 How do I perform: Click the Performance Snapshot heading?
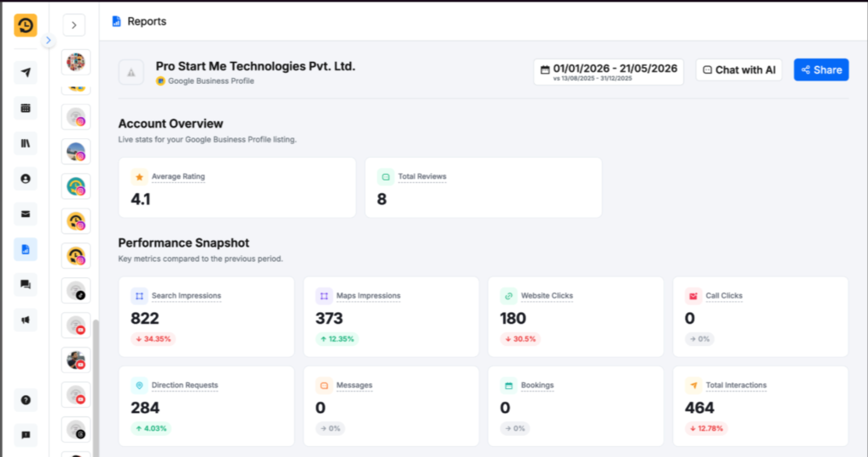(x=184, y=242)
